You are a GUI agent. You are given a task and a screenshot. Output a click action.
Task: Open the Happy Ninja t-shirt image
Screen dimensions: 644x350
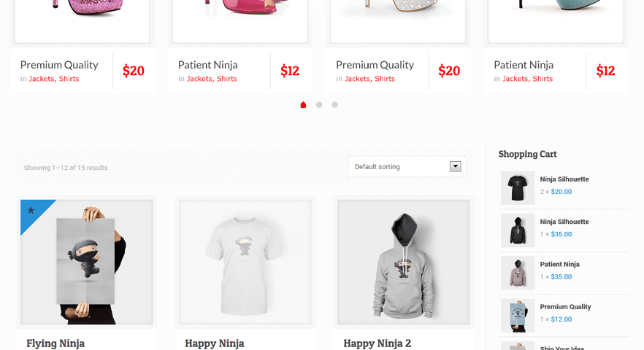pyautogui.click(x=245, y=262)
